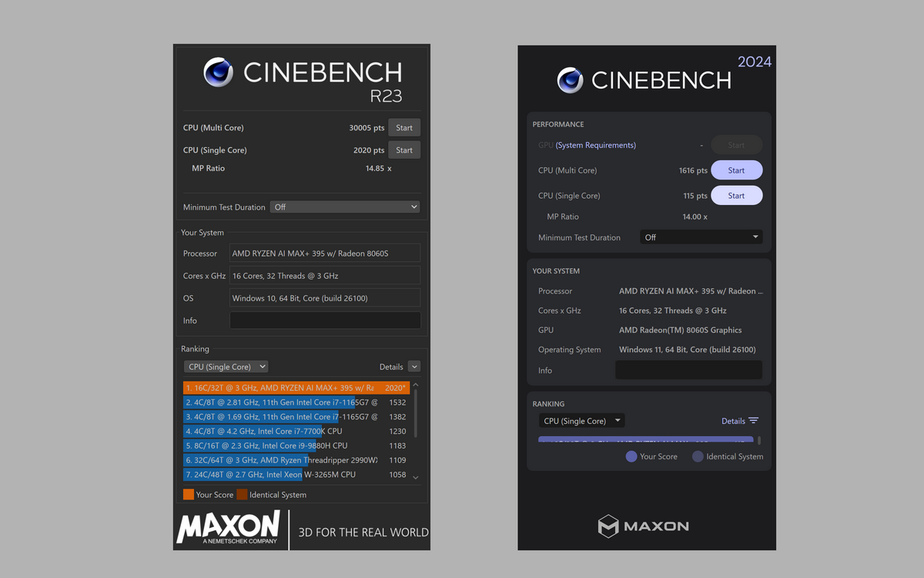This screenshot has height=578, width=924.
Task: Select ranking row 6 AMD Ryzen Threadripper 2990WX
Action: (296, 460)
